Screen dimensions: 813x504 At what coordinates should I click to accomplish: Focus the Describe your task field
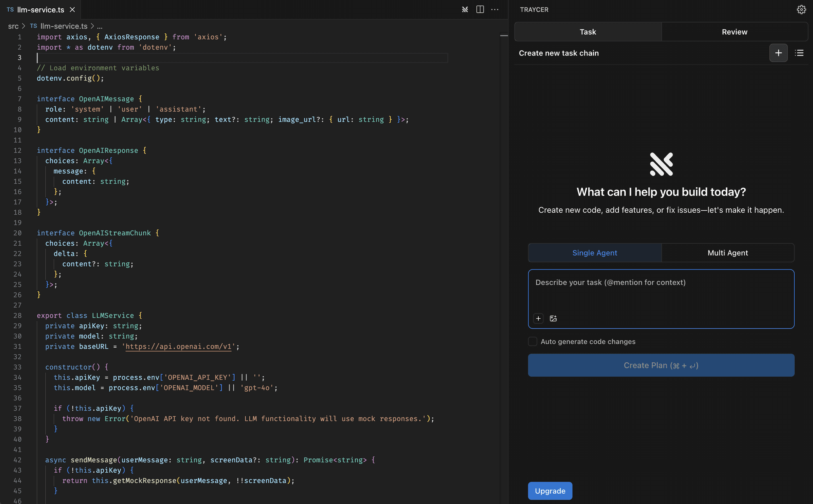click(x=661, y=292)
